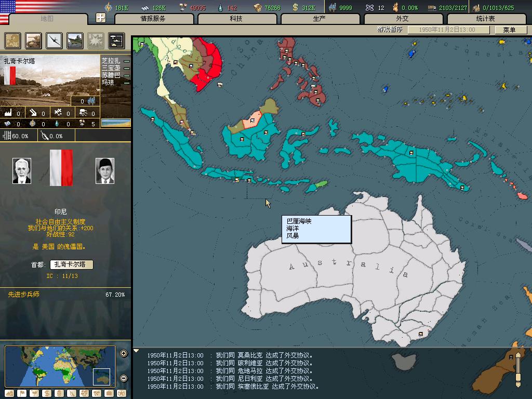Switch to political flag map mode
Viewport: 532px width, 399px height.
22,393
